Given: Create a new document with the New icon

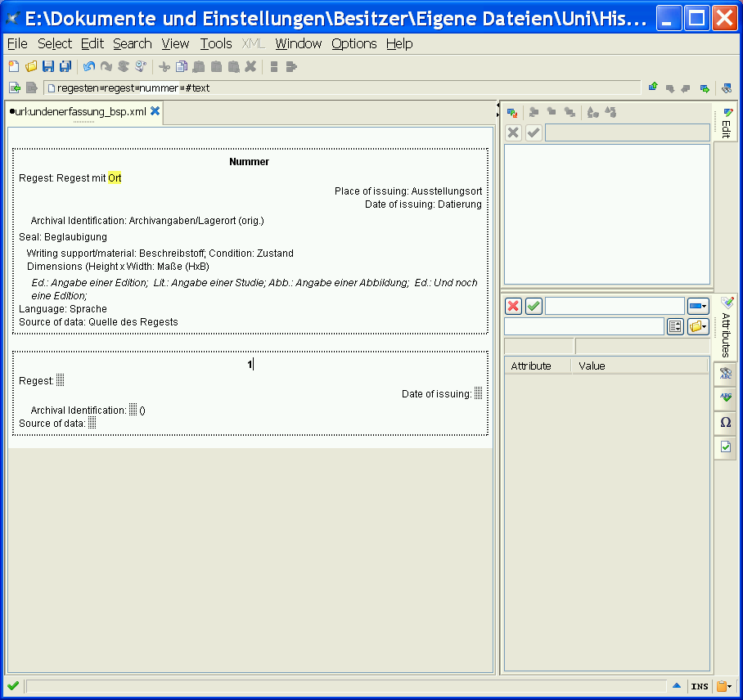Looking at the screenshot, I should [14, 67].
